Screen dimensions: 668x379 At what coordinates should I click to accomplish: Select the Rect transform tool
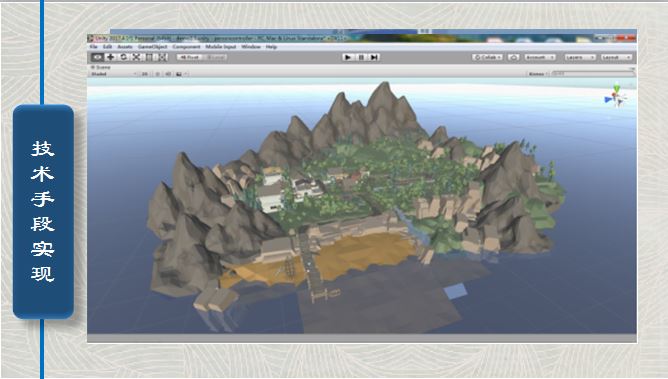click(x=150, y=57)
